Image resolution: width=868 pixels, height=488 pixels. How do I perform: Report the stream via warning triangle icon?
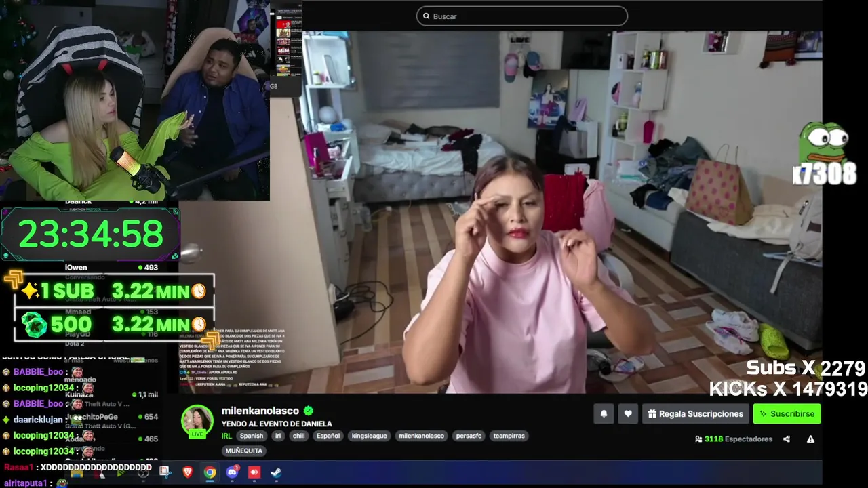(810, 439)
